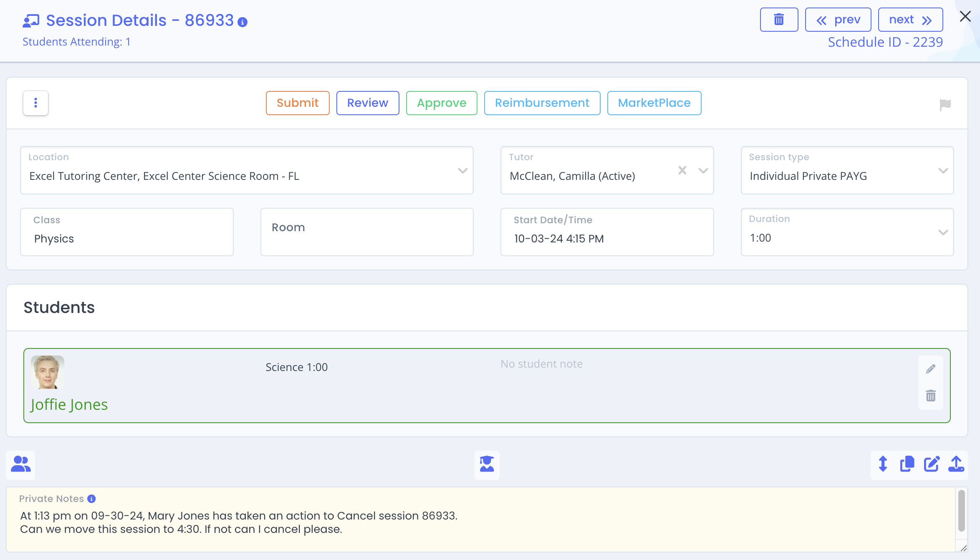Click the Start Date/Time field

[607, 232]
